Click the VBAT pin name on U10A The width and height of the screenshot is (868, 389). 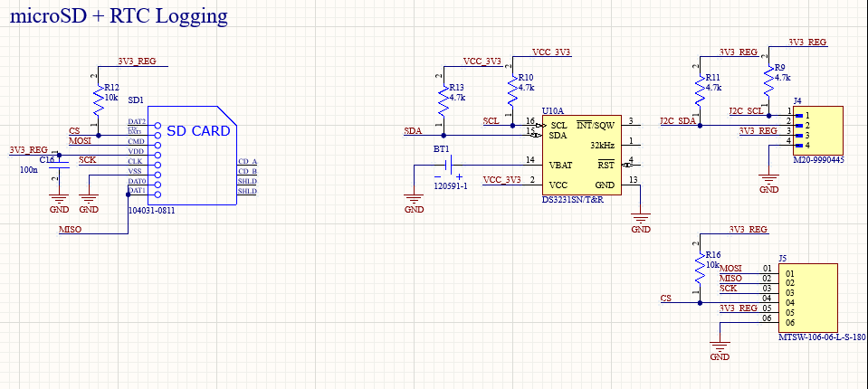tap(561, 165)
